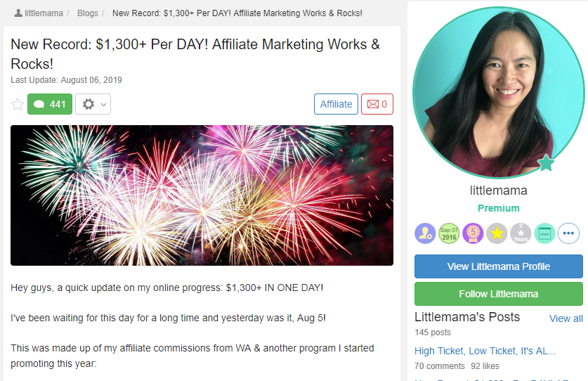The width and height of the screenshot is (588, 381).
Task: Click View Littlemama Profile button
Action: (x=499, y=266)
